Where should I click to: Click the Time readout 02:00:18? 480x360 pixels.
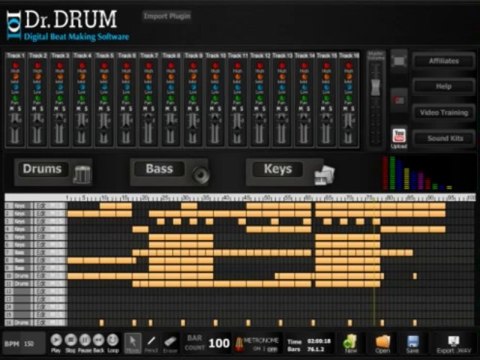pyautogui.click(x=319, y=341)
